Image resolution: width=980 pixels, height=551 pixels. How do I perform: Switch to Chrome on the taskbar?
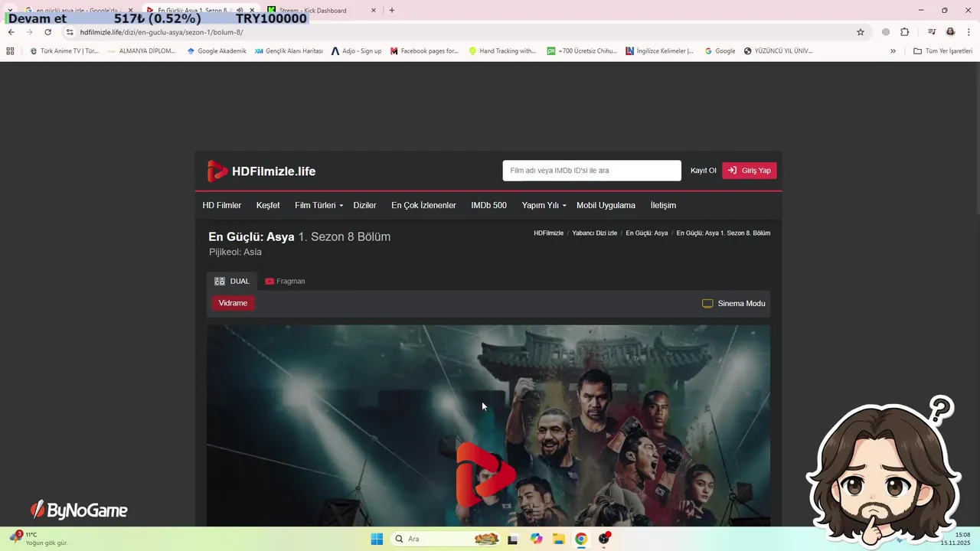click(581, 539)
